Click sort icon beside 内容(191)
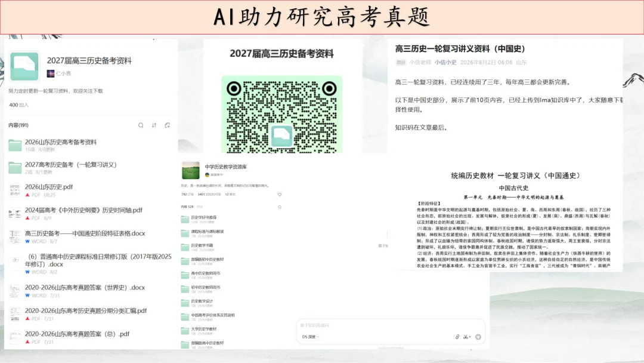 154,125
